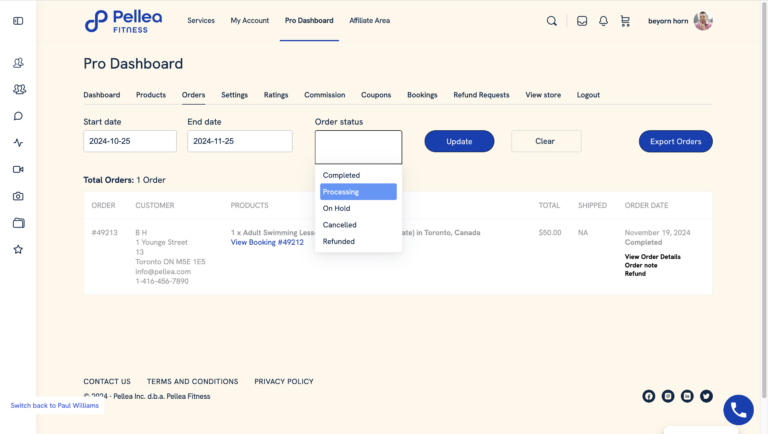Click the Export Orders button

tap(675, 141)
